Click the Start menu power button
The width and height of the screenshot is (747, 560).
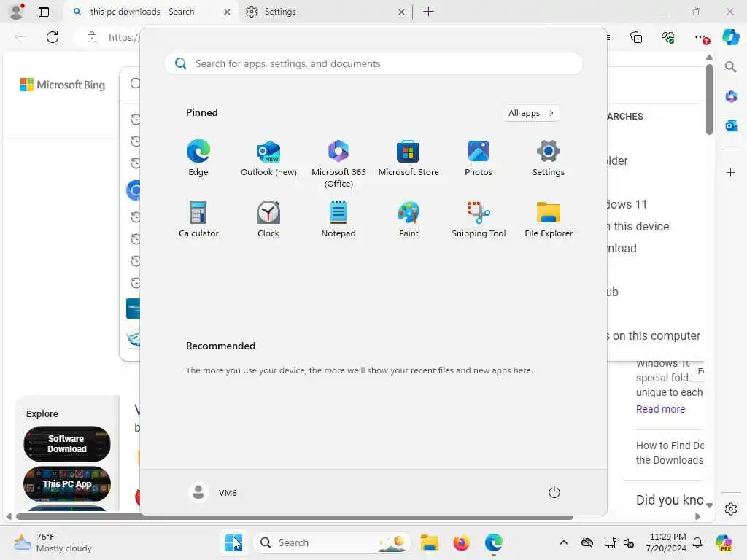click(x=554, y=492)
